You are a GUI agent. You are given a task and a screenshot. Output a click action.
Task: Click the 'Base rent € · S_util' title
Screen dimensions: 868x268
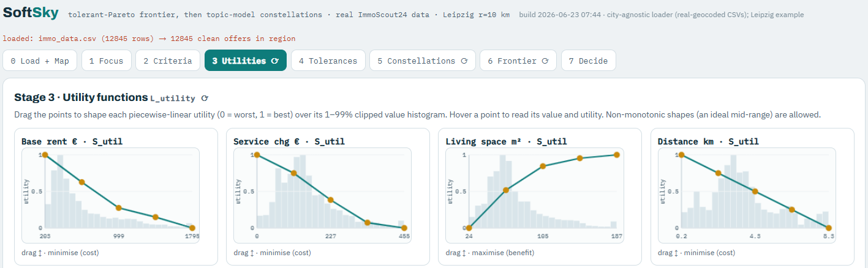72,141
